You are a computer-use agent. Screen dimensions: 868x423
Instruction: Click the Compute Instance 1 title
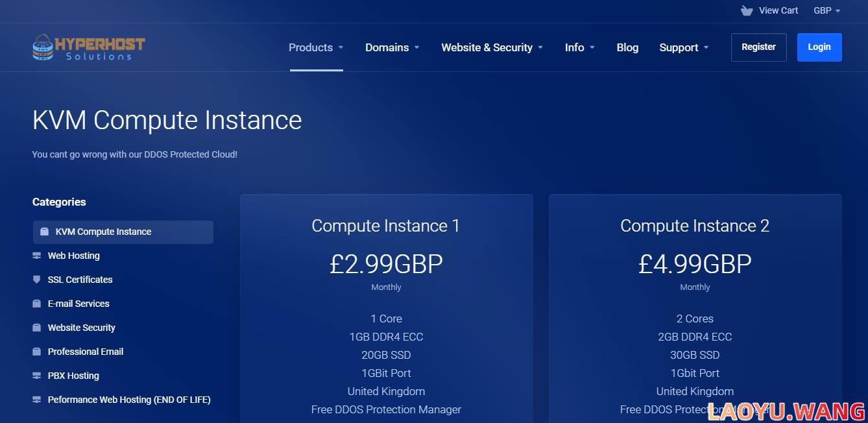coord(386,226)
